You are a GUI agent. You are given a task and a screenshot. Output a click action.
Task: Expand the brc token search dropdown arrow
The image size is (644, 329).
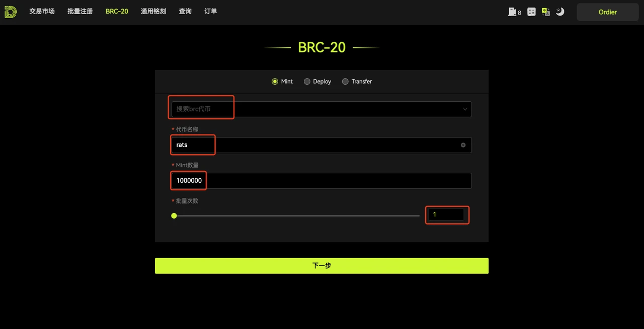tap(465, 109)
